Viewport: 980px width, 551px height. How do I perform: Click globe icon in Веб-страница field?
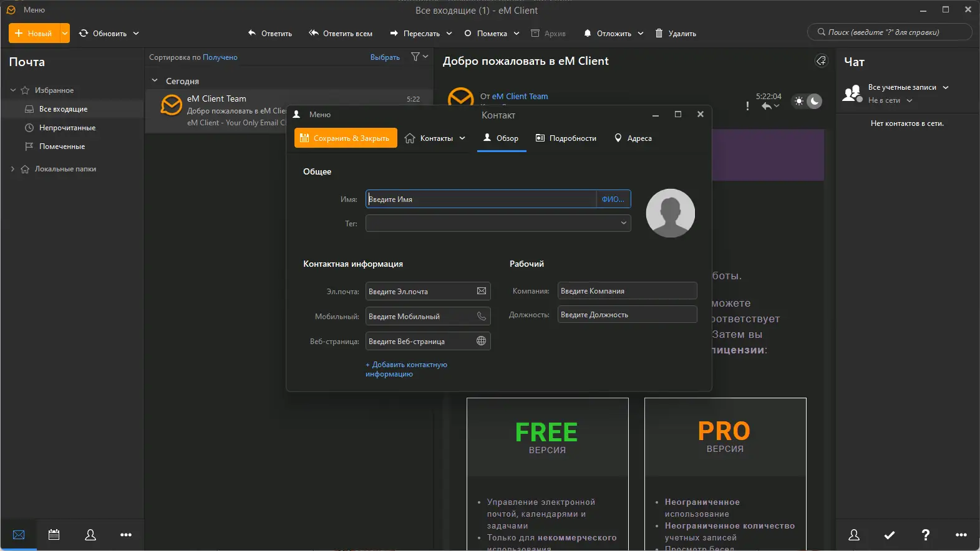(x=482, y=341)
